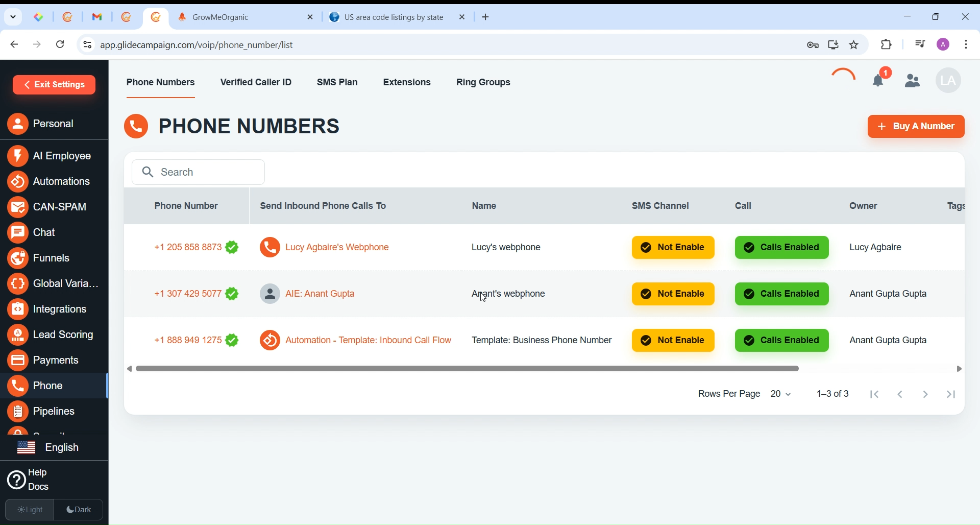Click the notifications bell icon

pyautogui.click(x=879, y=81)
